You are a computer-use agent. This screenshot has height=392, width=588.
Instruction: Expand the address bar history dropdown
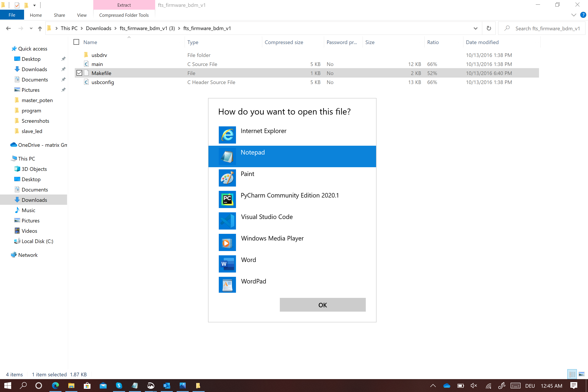[475, 28]
